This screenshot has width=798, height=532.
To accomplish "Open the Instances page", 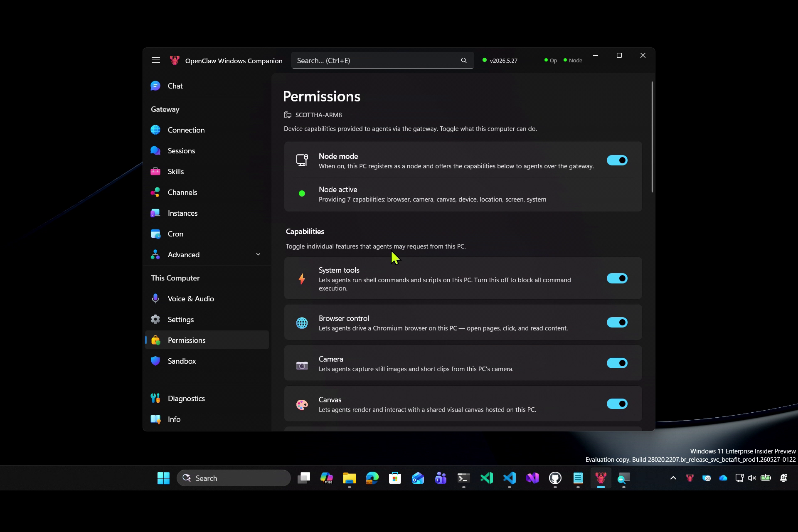I will [207, 213].
